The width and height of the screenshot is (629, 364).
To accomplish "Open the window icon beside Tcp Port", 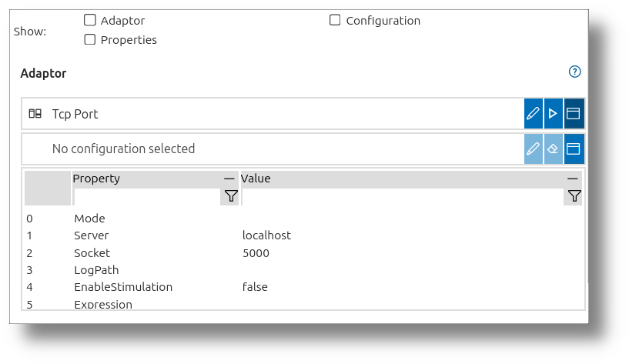I will [574, 113].
